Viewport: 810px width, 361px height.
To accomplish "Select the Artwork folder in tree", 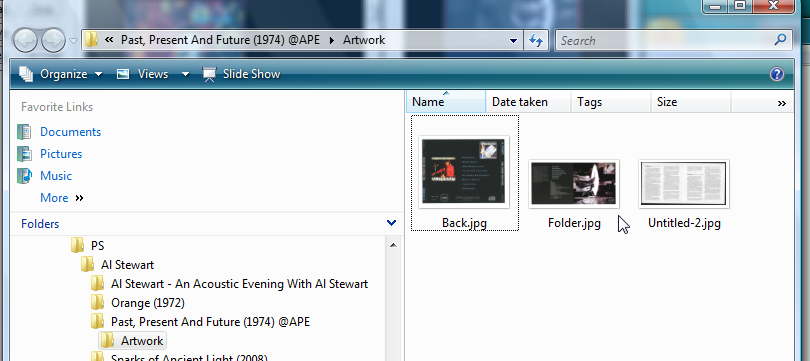I will pos(142,341).
